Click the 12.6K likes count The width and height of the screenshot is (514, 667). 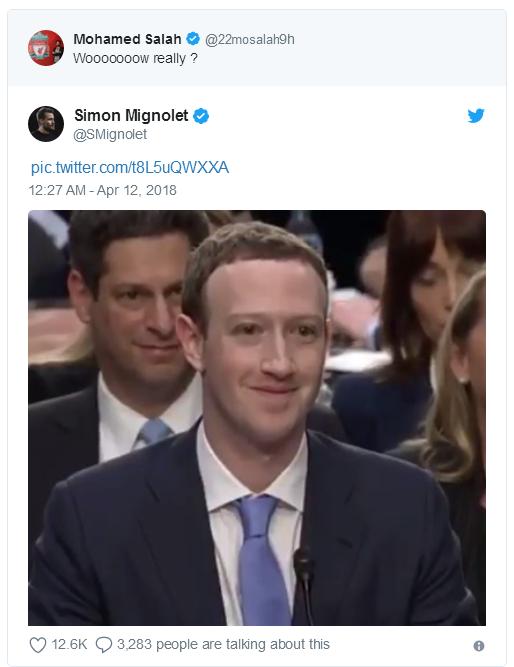click(x=69, y=644)
